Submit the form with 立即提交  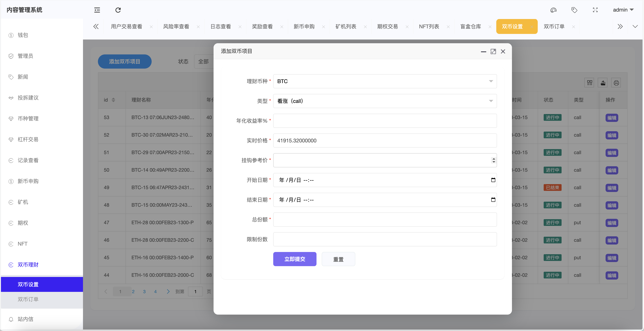[295, 259]
